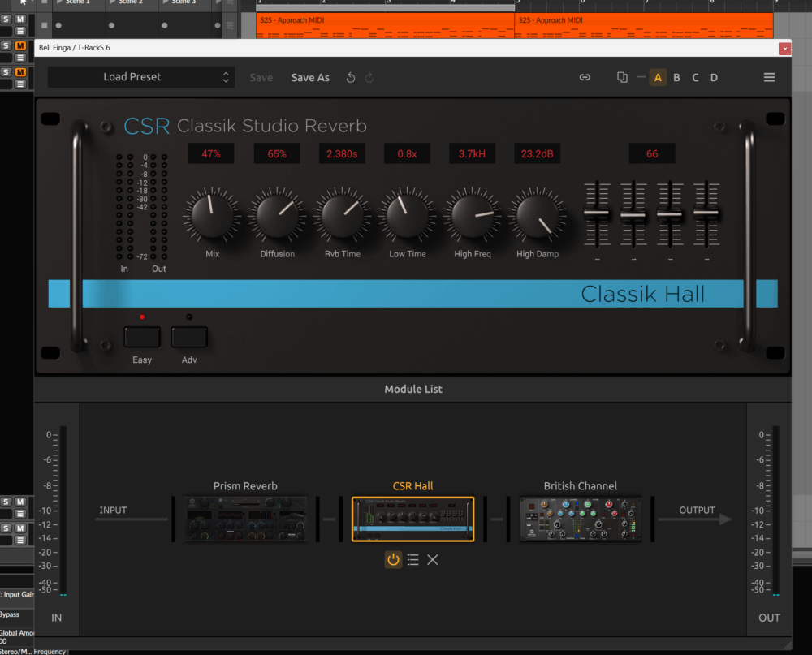This screenshot has width=812, height=655.
Task: Select the second S2S - Approach MIDI clip
Action: (644, 26)
